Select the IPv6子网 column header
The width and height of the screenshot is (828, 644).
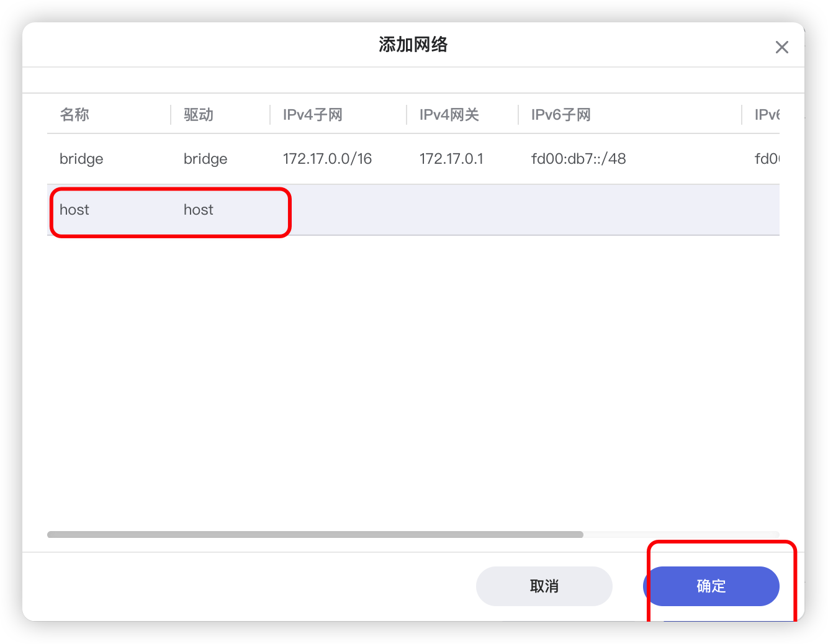click(561, 115)
